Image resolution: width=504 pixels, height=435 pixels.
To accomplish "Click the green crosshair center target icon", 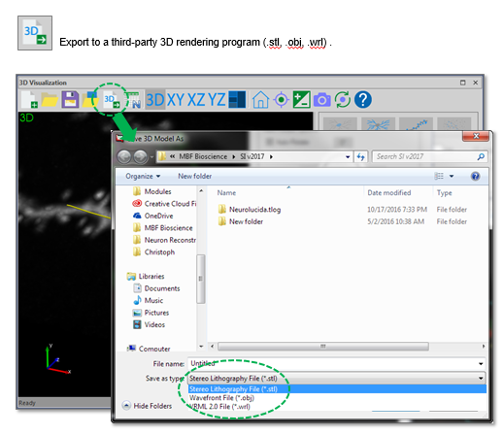I will point(281,99).
